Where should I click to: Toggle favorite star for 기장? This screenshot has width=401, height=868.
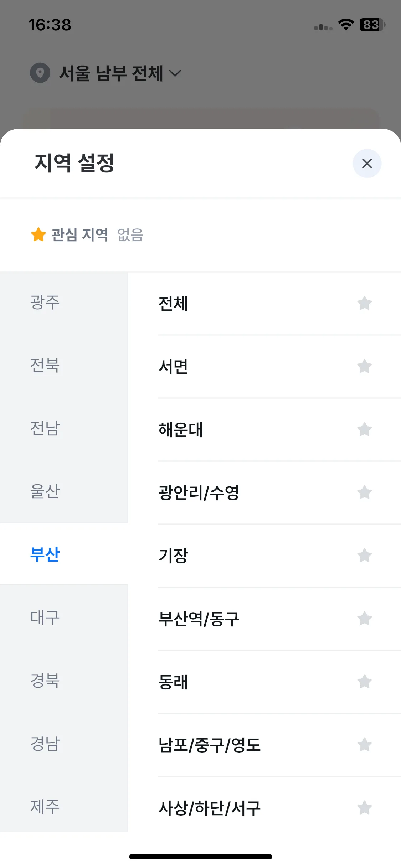pos(364,556)
